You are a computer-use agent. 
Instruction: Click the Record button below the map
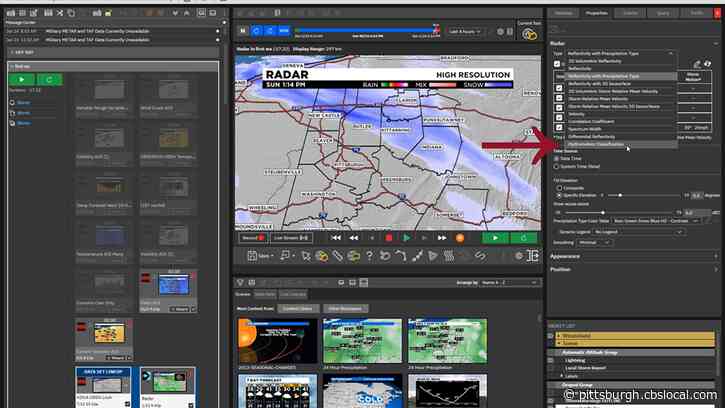(253, 238)
